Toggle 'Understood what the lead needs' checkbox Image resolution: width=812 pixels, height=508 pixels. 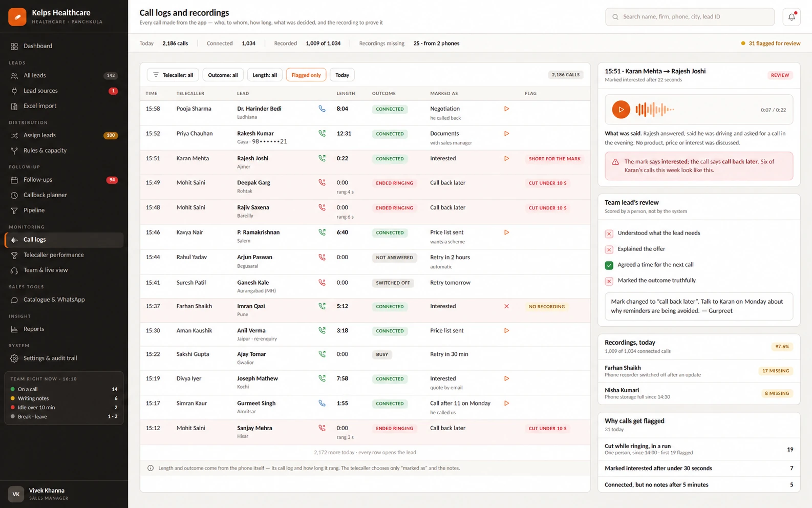(609, 234)
